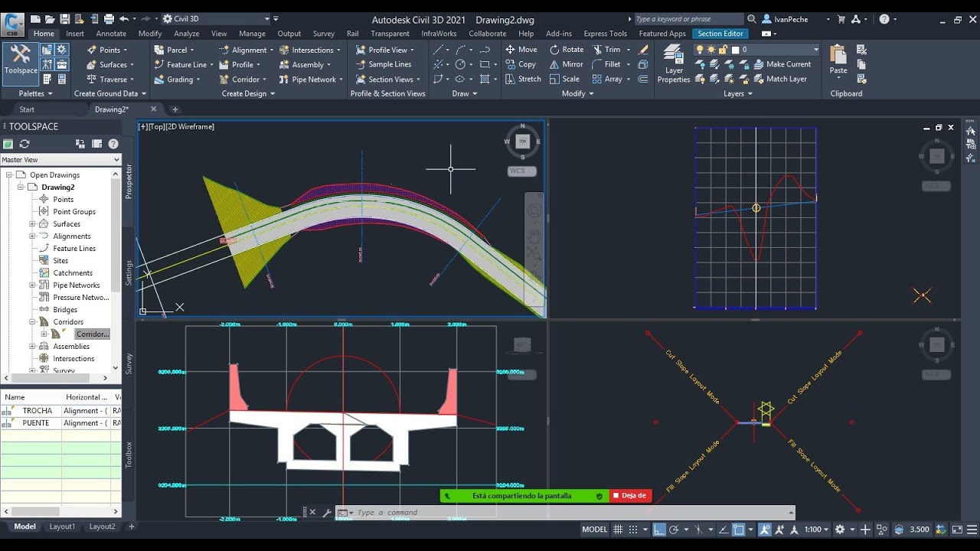Open the annotation scale 1:100 dropdown
Viewport: 980px width, 551px height.
[x=816, y=529]
